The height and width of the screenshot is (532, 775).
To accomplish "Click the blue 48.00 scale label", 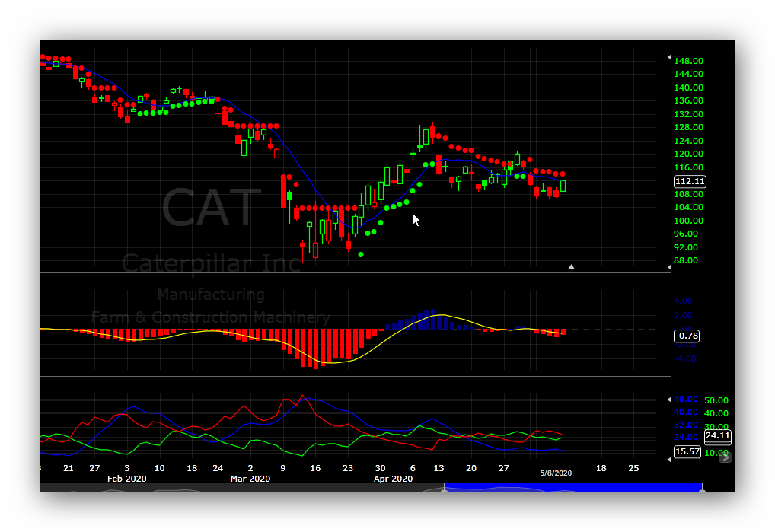I will [x=686, y=399].
